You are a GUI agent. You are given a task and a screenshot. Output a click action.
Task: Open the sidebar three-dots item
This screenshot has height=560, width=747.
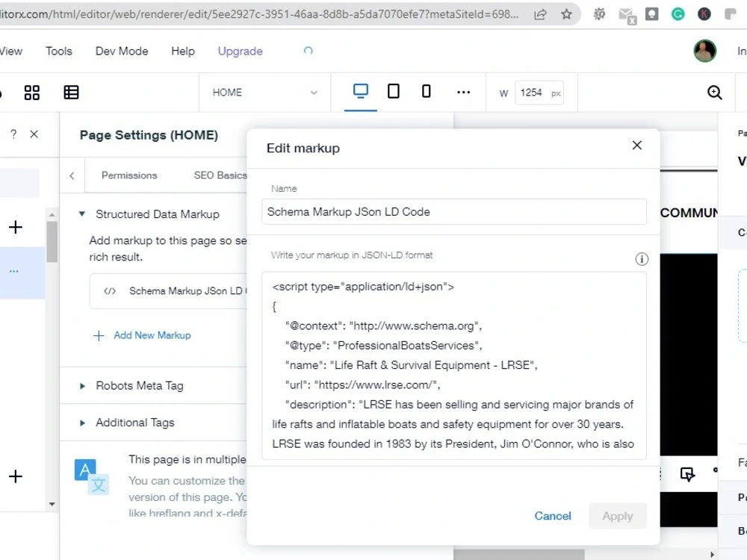[x=13, y=272]
